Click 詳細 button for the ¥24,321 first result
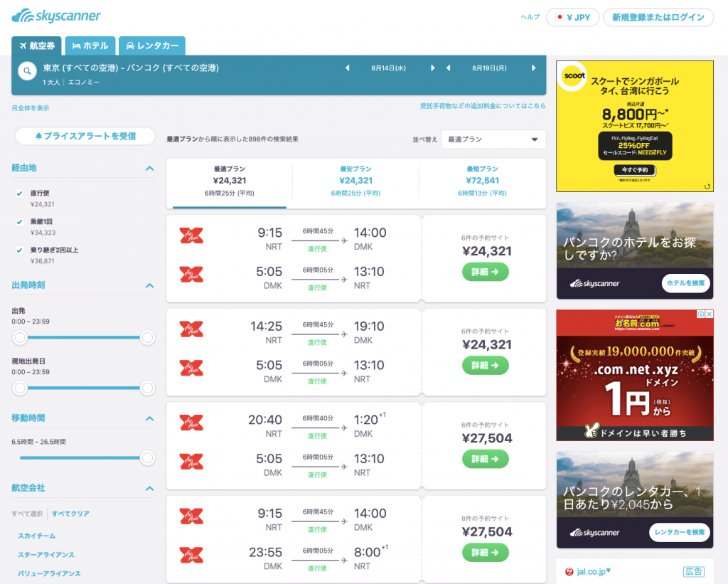Image resolution: width=728 pixels, height=584 pixels. point(486,272)
